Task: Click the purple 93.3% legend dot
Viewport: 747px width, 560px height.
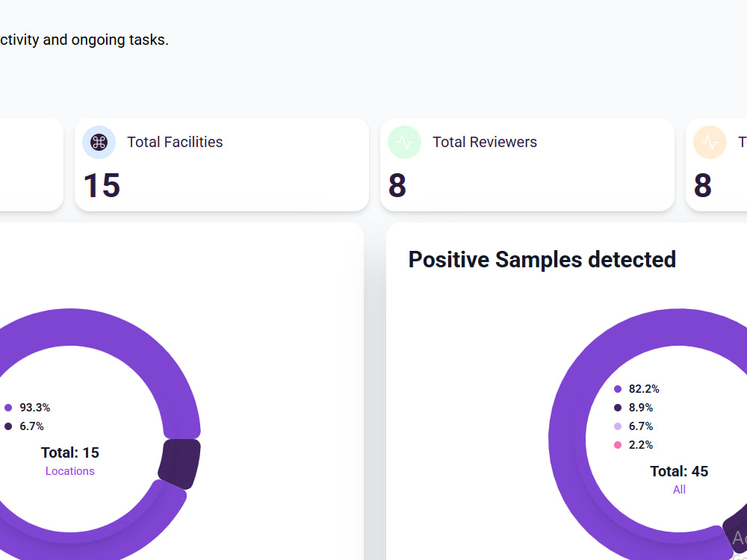Action: [x=8, y=408]
